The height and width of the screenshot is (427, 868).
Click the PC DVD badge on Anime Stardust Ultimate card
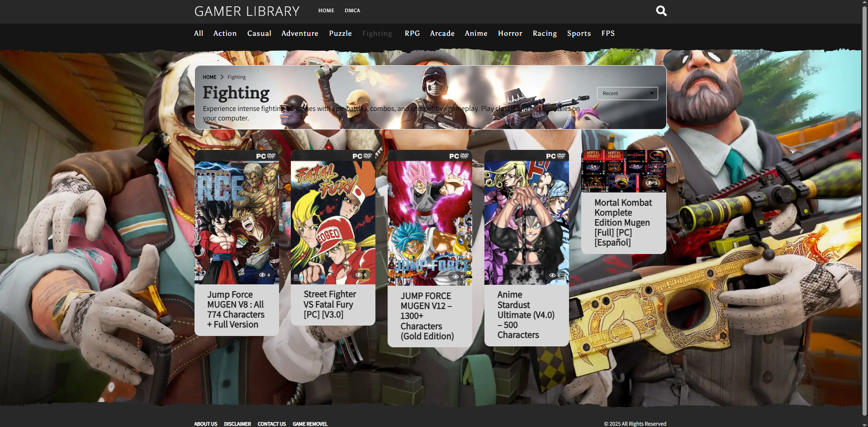coord(555,156)
